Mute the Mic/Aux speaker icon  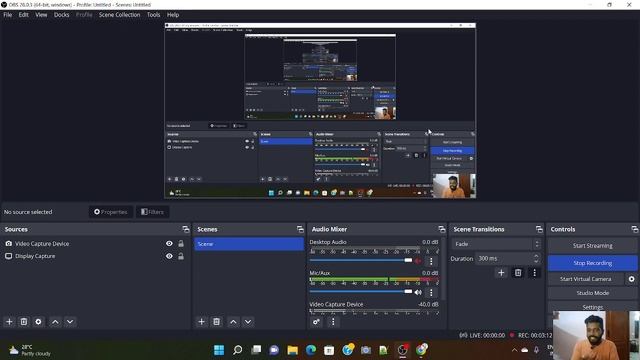418,292
